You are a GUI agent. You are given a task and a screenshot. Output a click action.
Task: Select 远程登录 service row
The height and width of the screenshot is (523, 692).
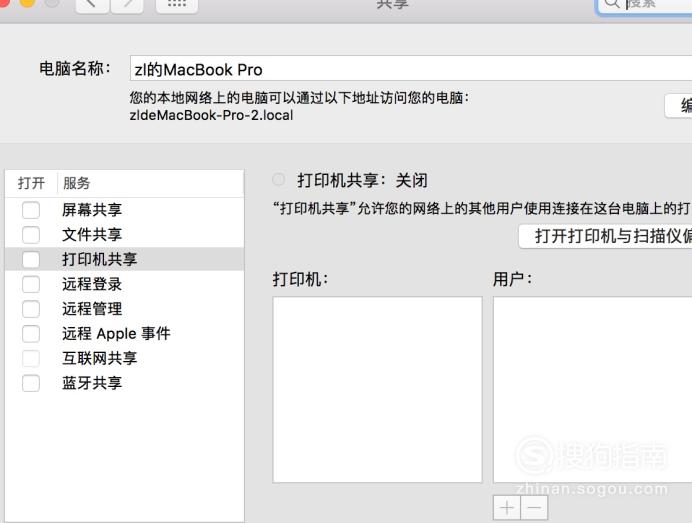click(x=124, y=284)
